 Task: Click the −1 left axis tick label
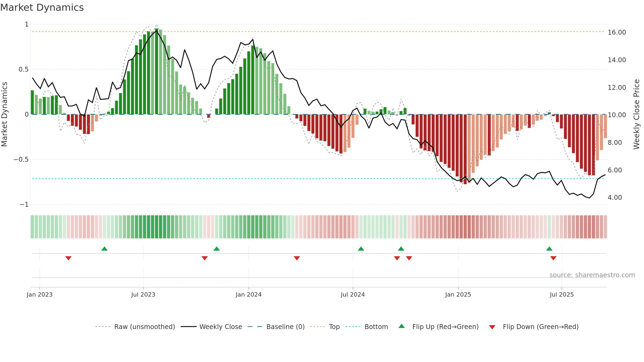tap(24, 205)
